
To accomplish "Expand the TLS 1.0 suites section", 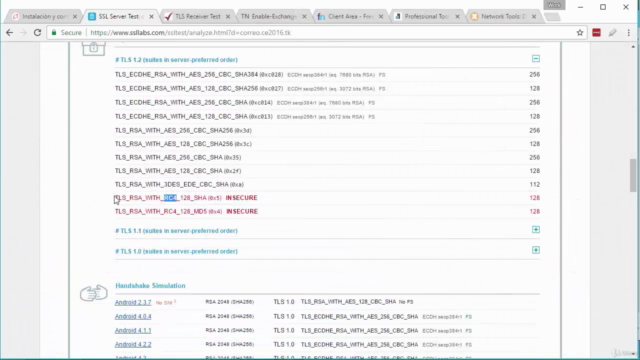I will (536, 250).
